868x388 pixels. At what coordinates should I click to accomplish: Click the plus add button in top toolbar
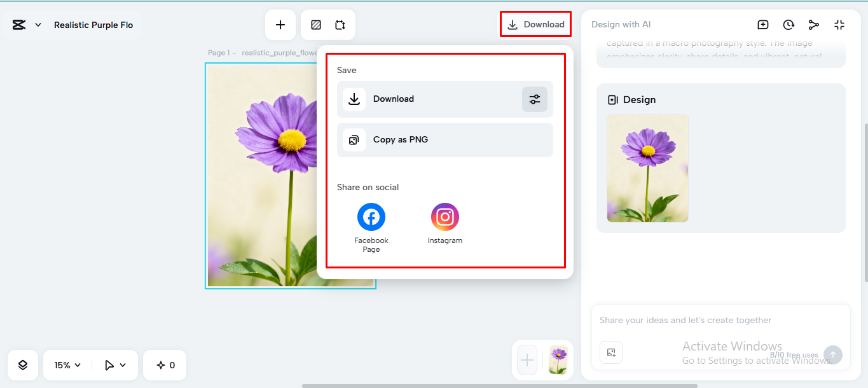280,25
